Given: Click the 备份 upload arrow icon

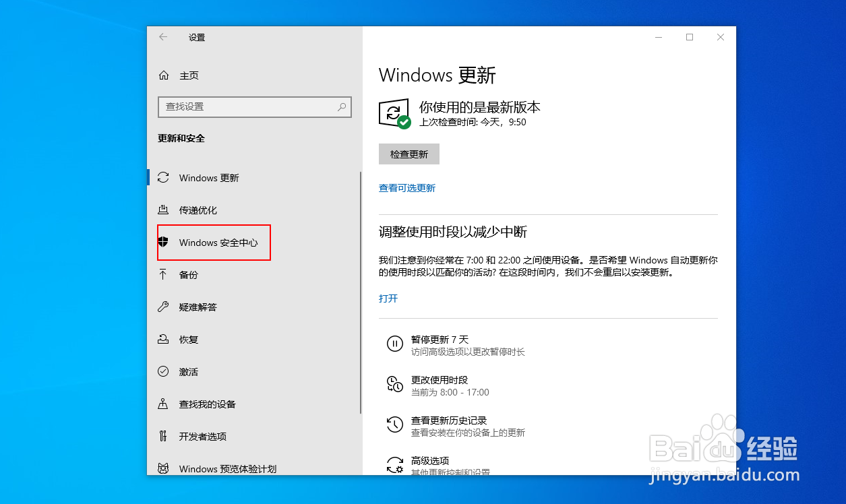Looking at the screenshot, I should click(163, 274).
